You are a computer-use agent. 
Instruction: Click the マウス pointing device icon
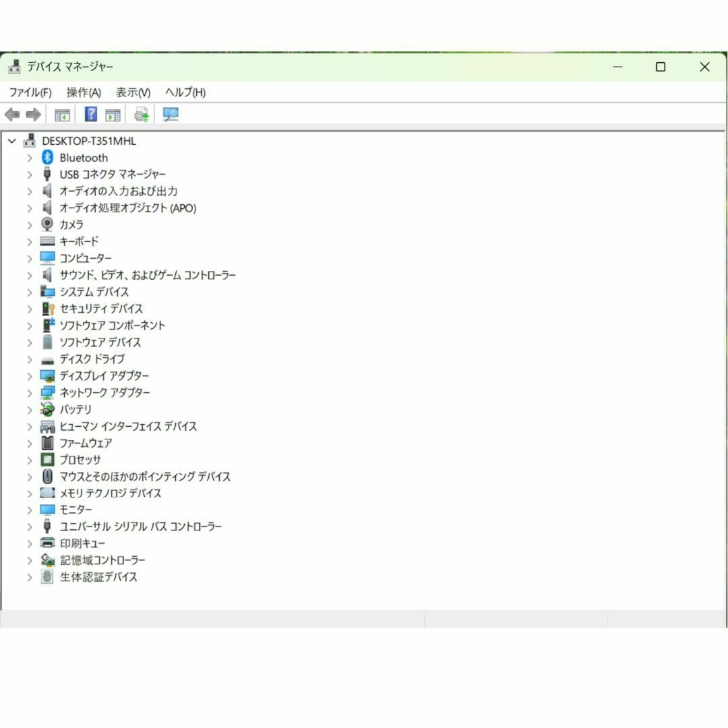47,477
